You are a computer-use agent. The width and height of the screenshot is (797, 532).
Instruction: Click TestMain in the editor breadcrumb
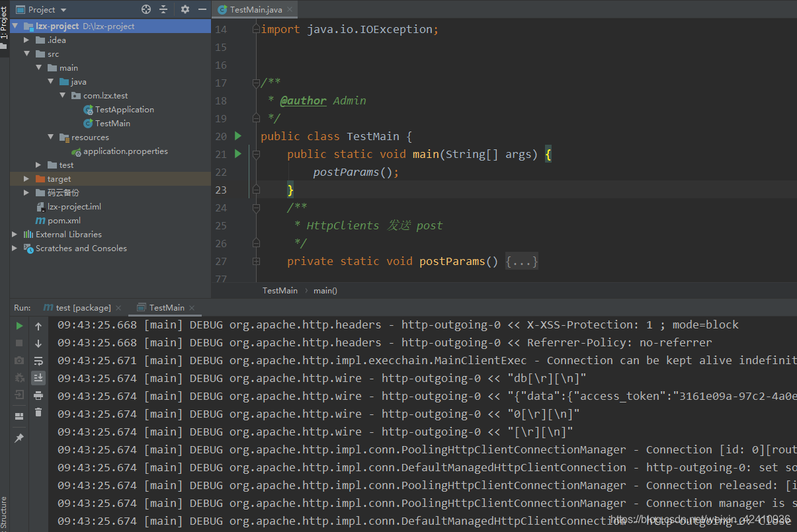[x=280, y=290]
